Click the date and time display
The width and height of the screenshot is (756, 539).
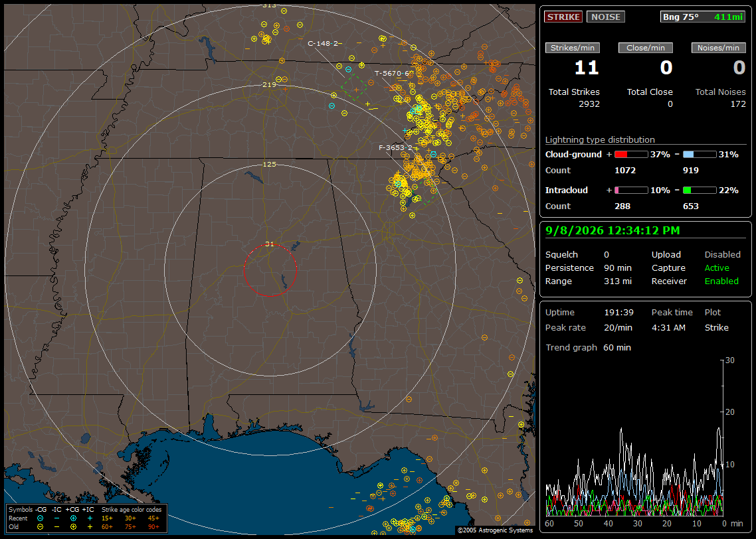613,230
